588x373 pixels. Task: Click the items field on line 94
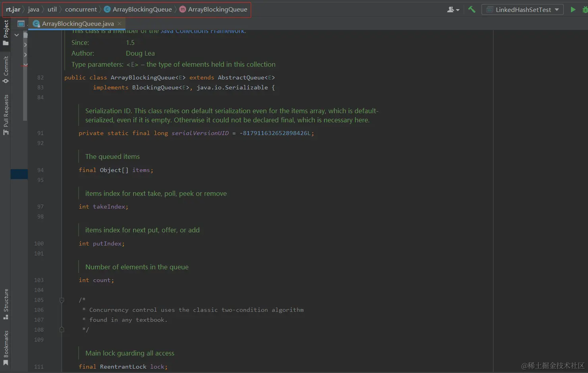tap(141, 170)
